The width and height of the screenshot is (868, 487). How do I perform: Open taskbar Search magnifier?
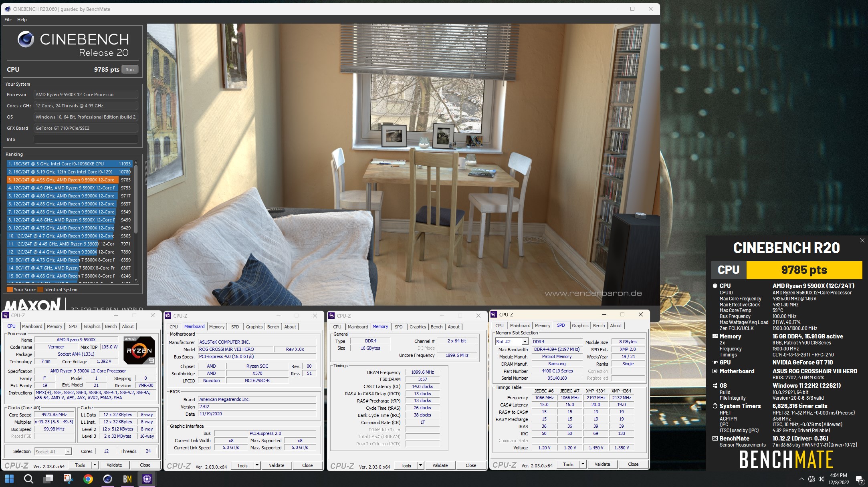(28, 479)
